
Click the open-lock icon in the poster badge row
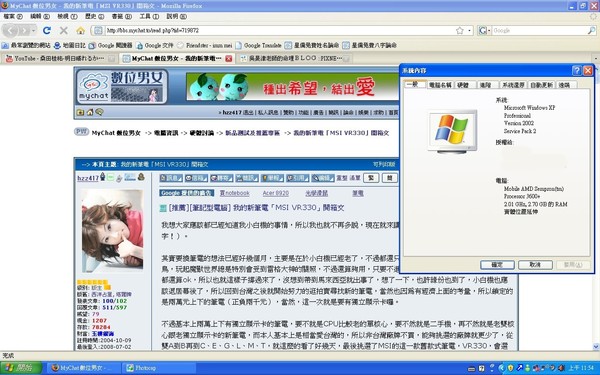[x=119, y=178]
